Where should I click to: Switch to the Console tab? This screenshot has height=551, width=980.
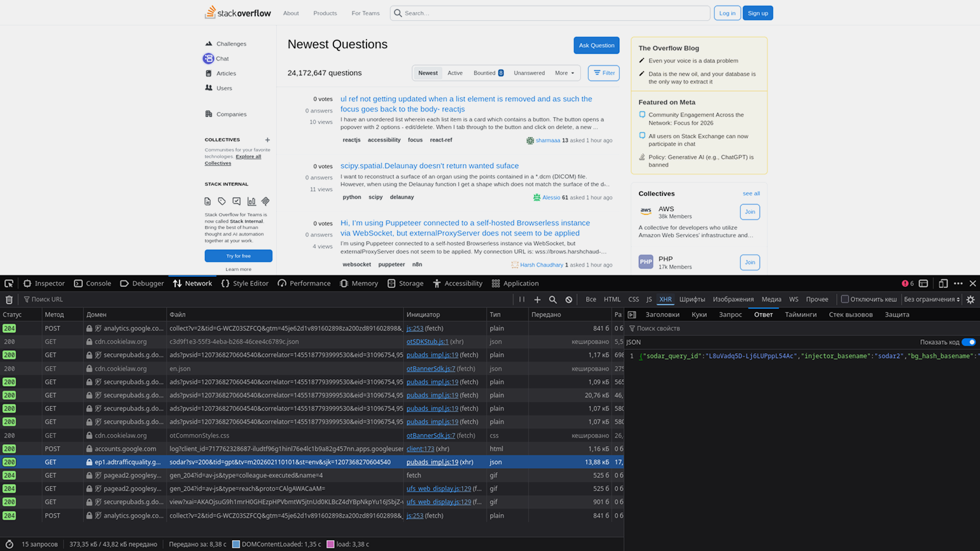92,284
